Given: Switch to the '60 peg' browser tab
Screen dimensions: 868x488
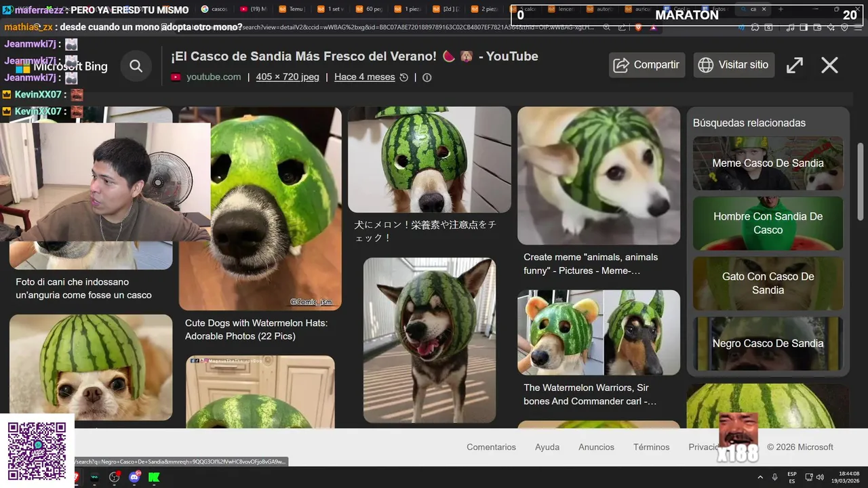Looking at the screenshot, I should click(x=370, y=9).
